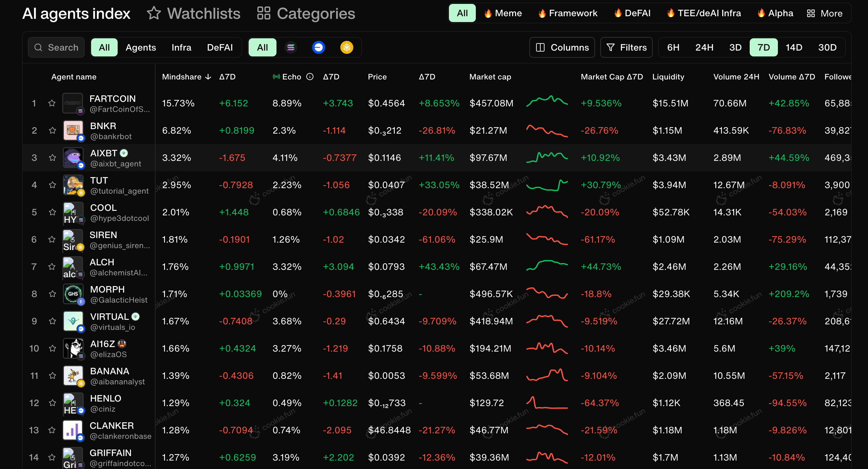
Task: Switch to the 30D timeframe
Action: click(x=827, y=48)
